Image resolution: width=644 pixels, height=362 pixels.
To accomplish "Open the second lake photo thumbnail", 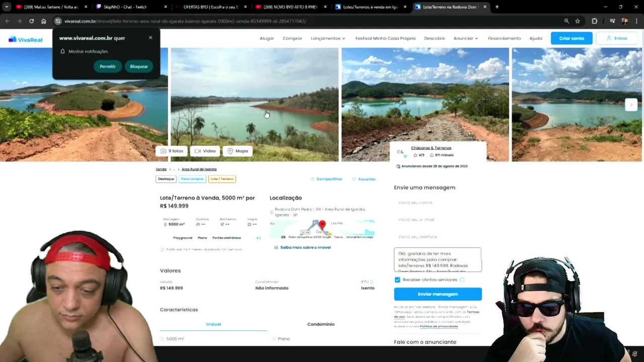I will click(255, 105).
